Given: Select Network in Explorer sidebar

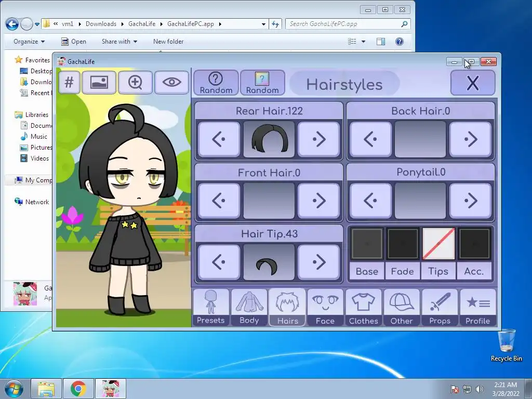Looking at the screenshot, I should (x=32, y=202).
